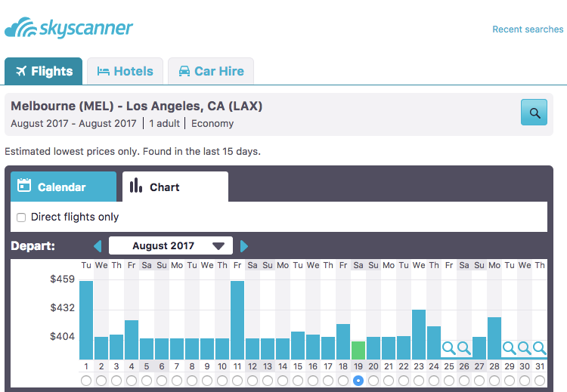This screenshot has height=392, width=567.
Task: Select radio button for August 23
Action: tap(419, 381)
